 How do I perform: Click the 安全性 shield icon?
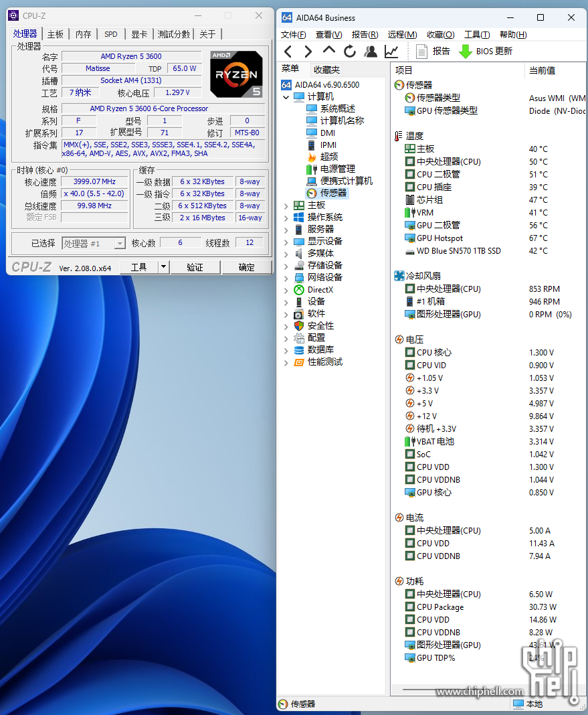(299, 325)
